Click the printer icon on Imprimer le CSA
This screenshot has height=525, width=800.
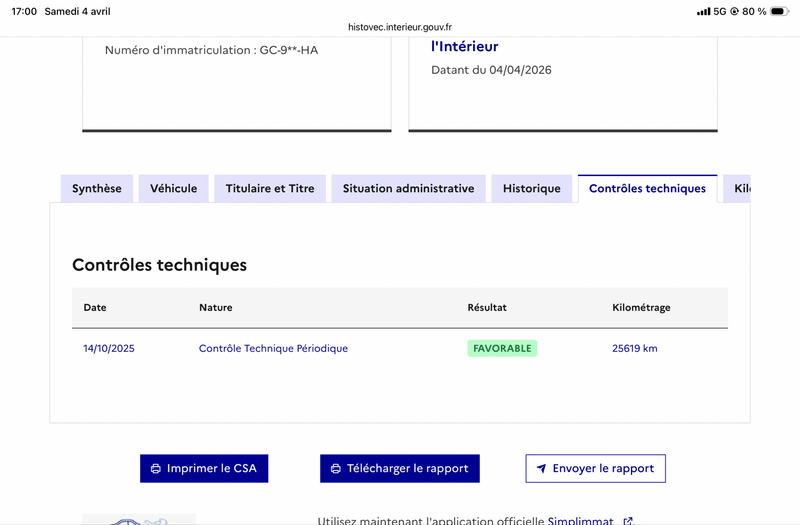[x=156, y=468]
